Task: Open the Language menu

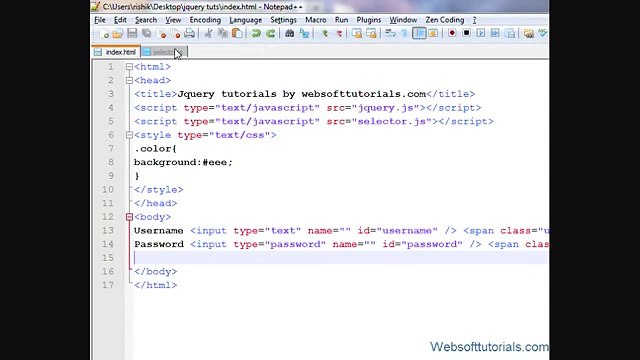Action: (x=245, y=20)
